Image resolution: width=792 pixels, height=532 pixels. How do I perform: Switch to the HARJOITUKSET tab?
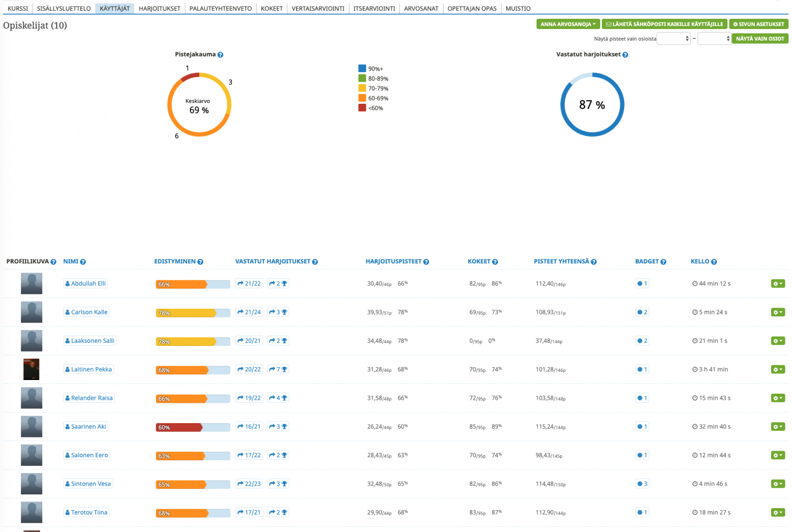(159, 9)
